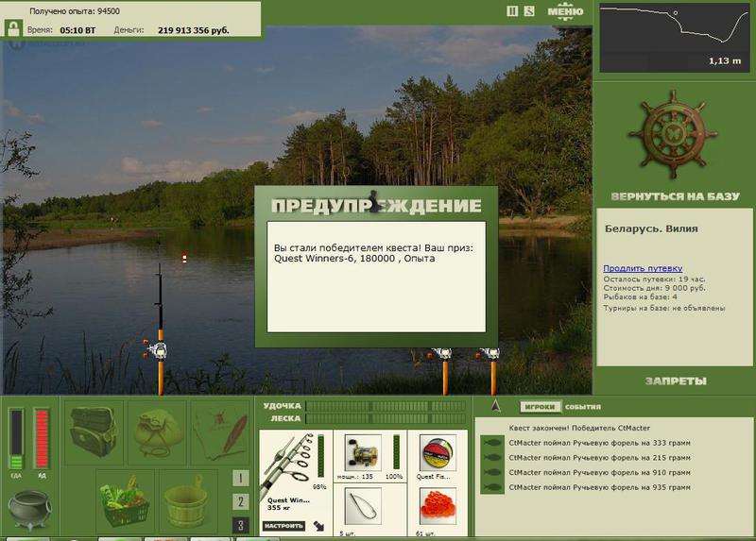Open the wooden bucket icon
756x541 pixels.
click(187, 500)
